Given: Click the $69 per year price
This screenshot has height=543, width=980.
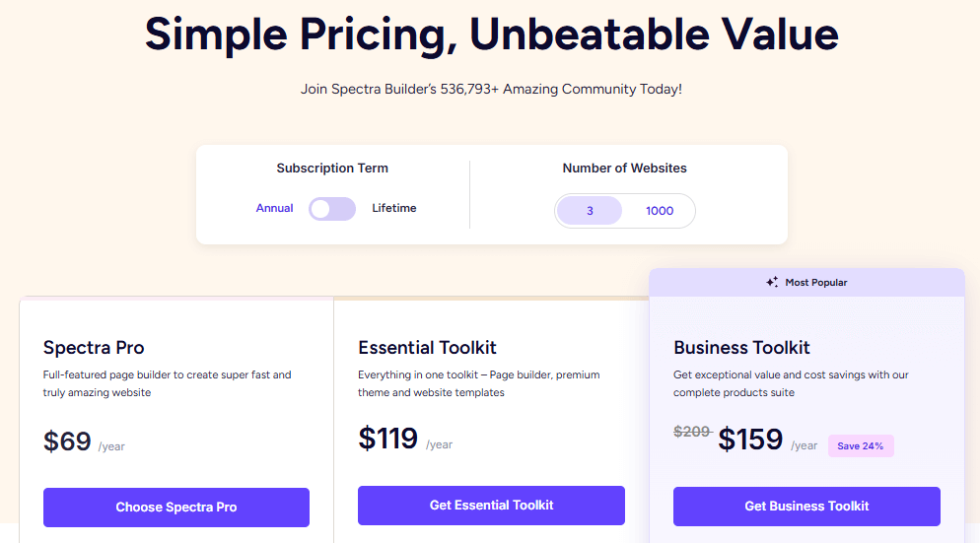Looking at the screenshot, I should coord(68,441).
